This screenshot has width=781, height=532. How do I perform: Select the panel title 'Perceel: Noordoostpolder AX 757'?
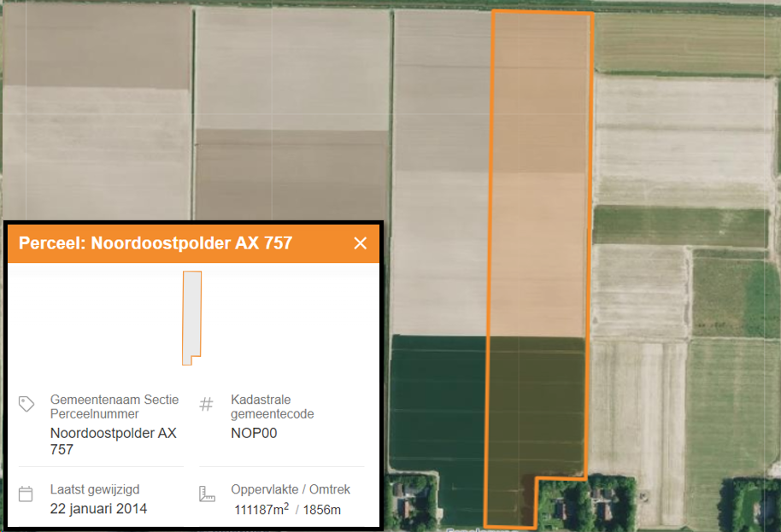coord(156,243)
